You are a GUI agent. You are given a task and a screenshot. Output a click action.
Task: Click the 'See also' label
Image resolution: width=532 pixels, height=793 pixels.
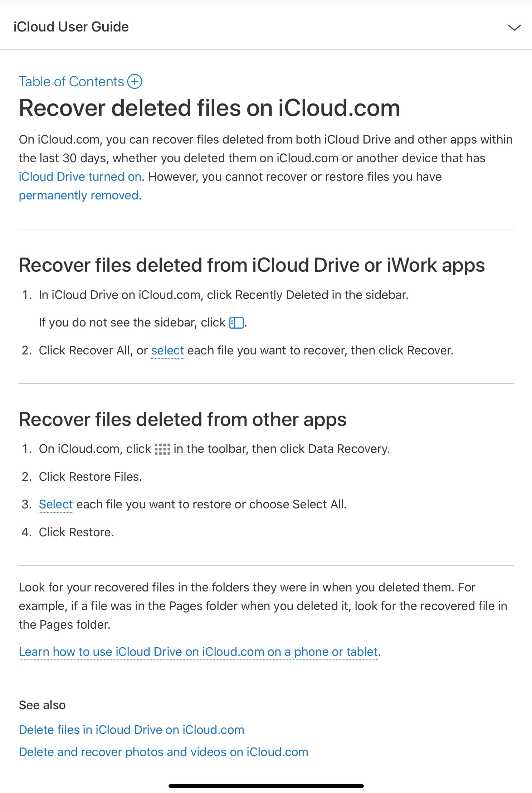[42, 705]
